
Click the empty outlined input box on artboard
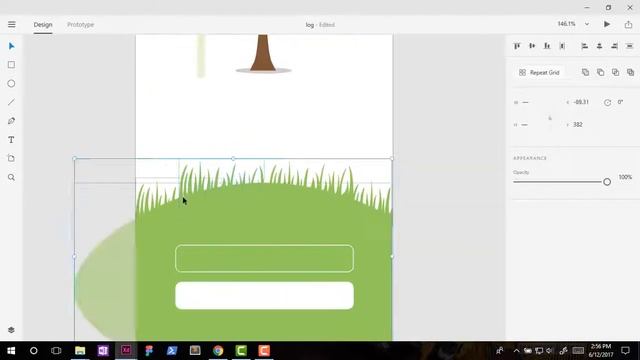point(264,258)
